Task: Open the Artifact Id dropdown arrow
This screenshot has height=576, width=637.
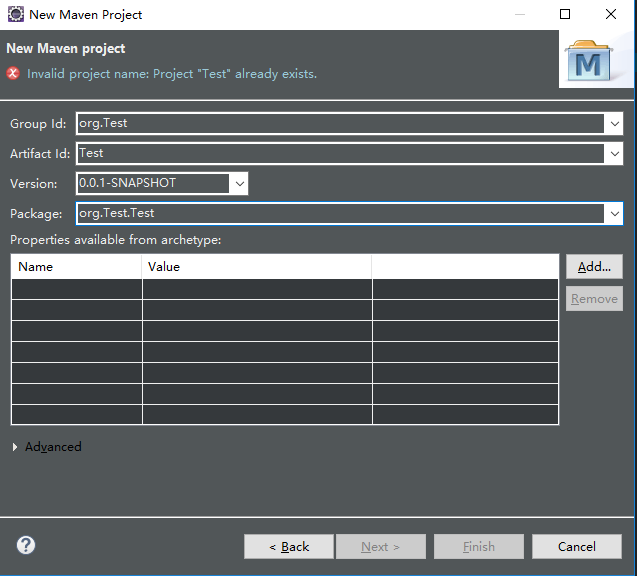Action: pos(614,154)
